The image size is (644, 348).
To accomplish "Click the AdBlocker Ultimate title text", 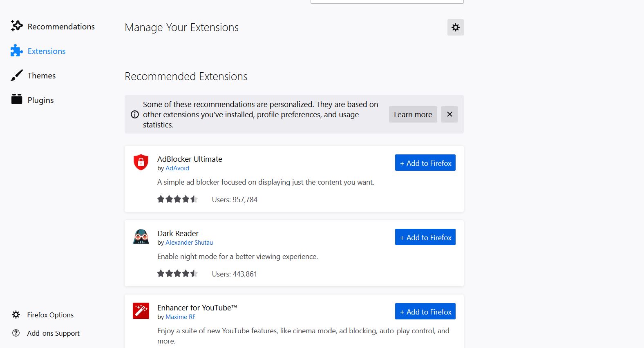I will click(190, 159).
